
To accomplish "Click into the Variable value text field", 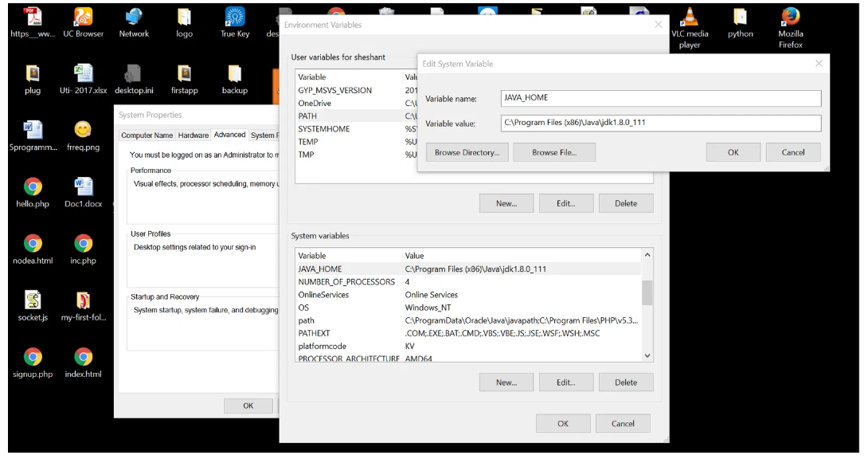I will point(660,123).
